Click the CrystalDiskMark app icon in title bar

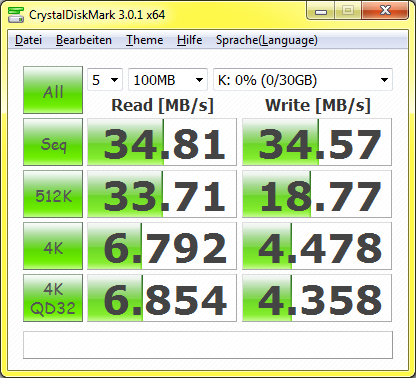tap(16, 14)
